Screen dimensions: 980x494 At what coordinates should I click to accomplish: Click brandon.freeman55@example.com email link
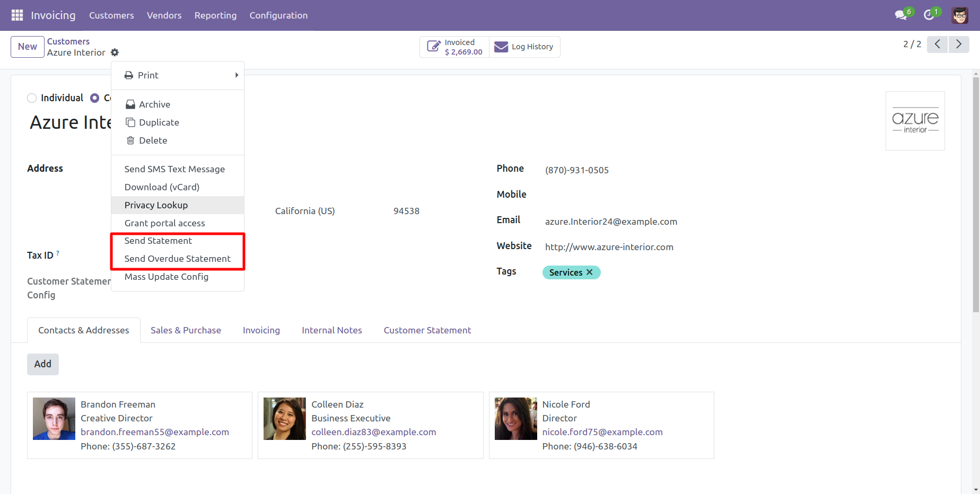click(x=155, y=432)
